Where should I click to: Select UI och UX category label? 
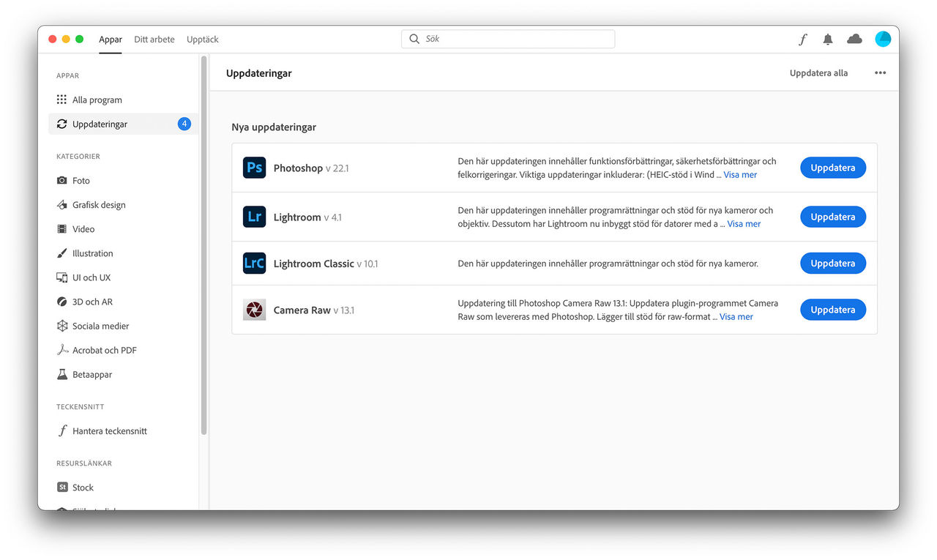tap(92, 277)
